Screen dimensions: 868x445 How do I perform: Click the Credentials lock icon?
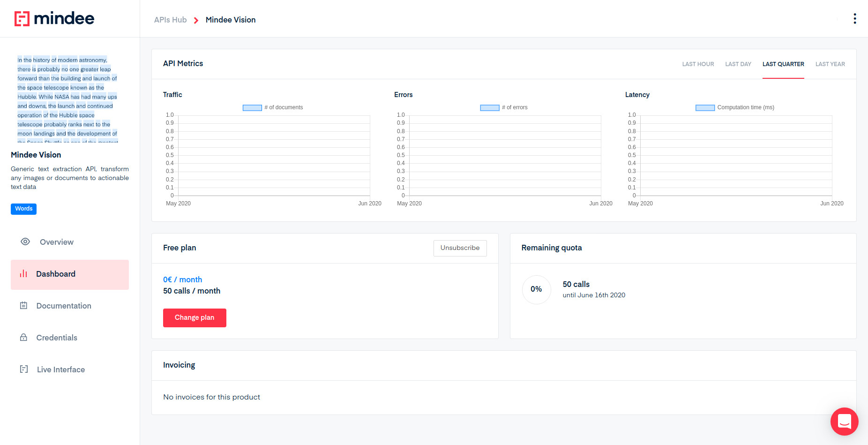pos(23,337)
